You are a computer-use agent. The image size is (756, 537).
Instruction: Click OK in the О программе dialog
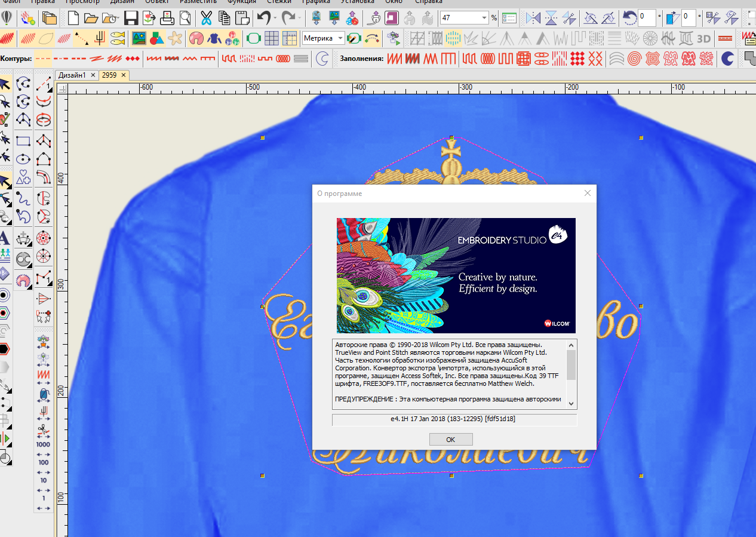click(x=451, y=440)
